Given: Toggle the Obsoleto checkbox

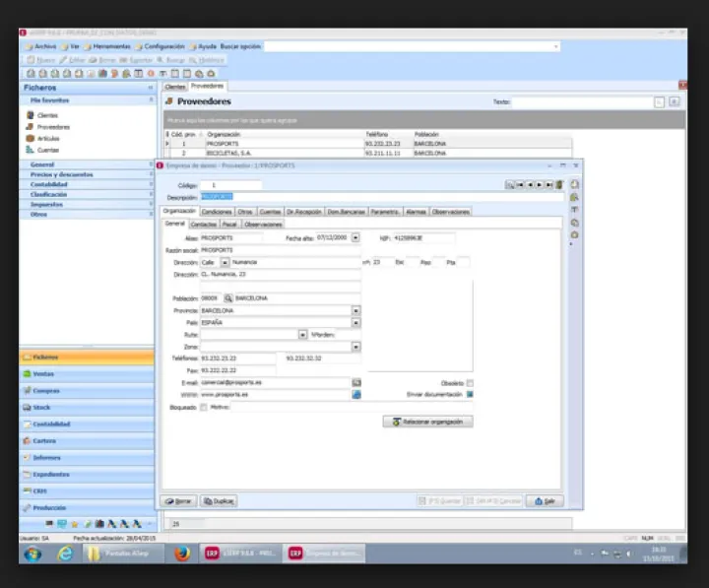Looking at the screenshot, I should coord(470,383).
